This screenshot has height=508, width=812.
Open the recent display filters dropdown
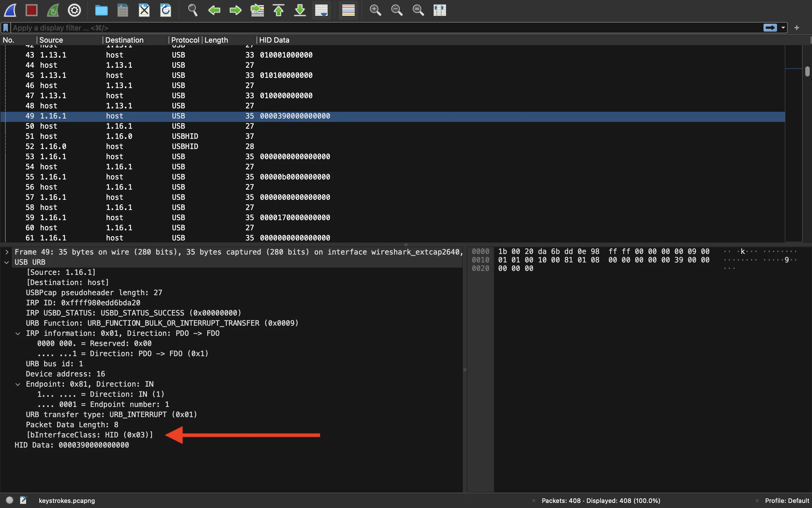coord(783,28)
